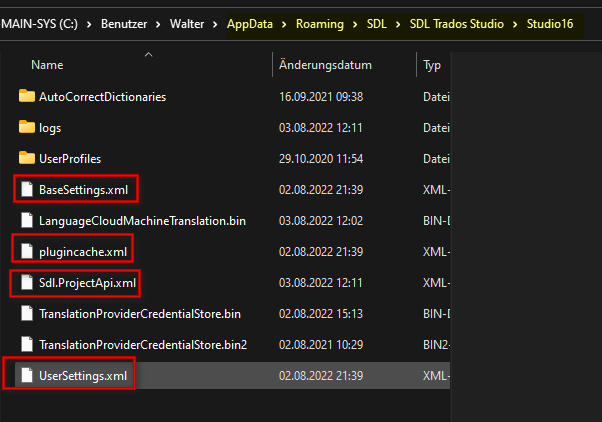Screen dimensions: 602x422
Task: Sort files by Name column header
Action: click(47, 65)
